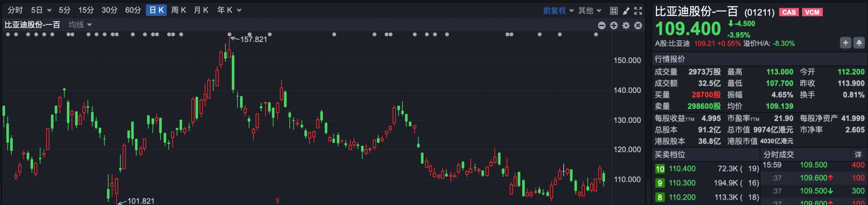The height and width of the screenshot is (205, 868).
Task: Select the drawing brush tool
Action: 626,11
